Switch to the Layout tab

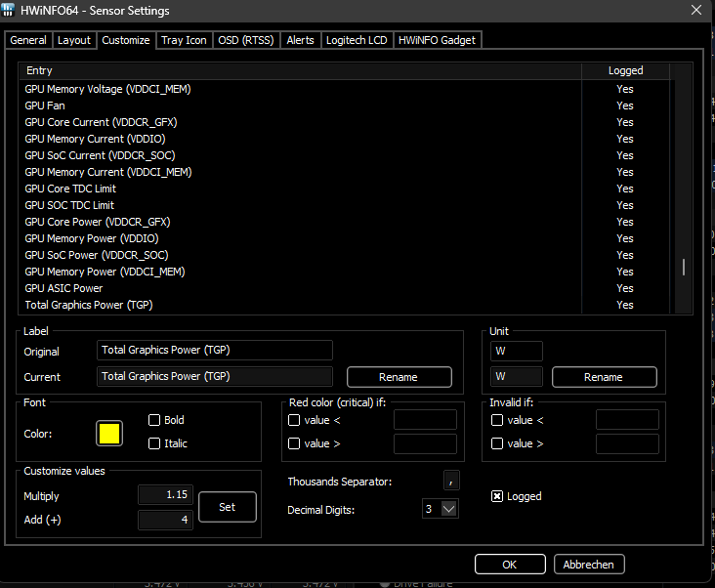(x=74, y=40)
